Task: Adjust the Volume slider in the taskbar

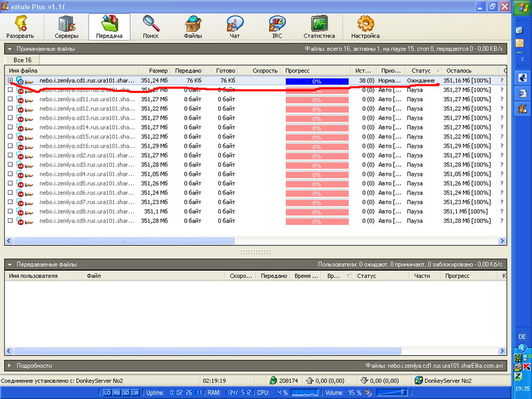Action: 392,392
